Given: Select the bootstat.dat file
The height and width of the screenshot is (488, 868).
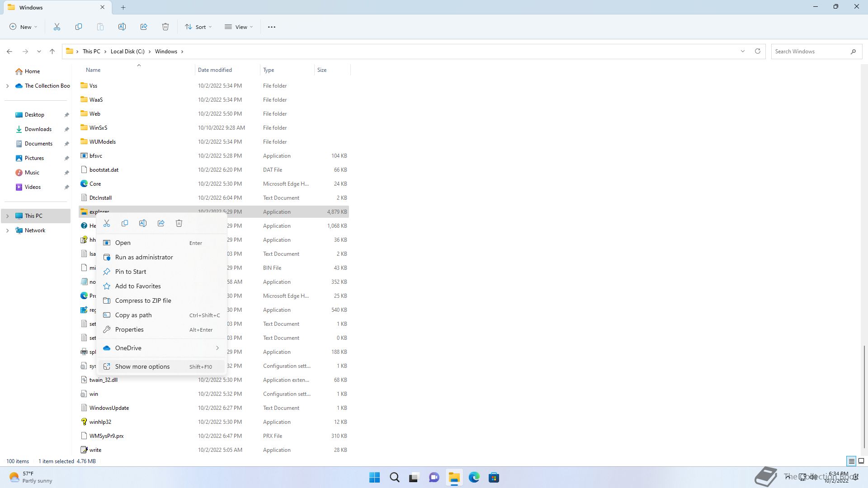Looking at the screenshot, I should click(x=214, y=170).
